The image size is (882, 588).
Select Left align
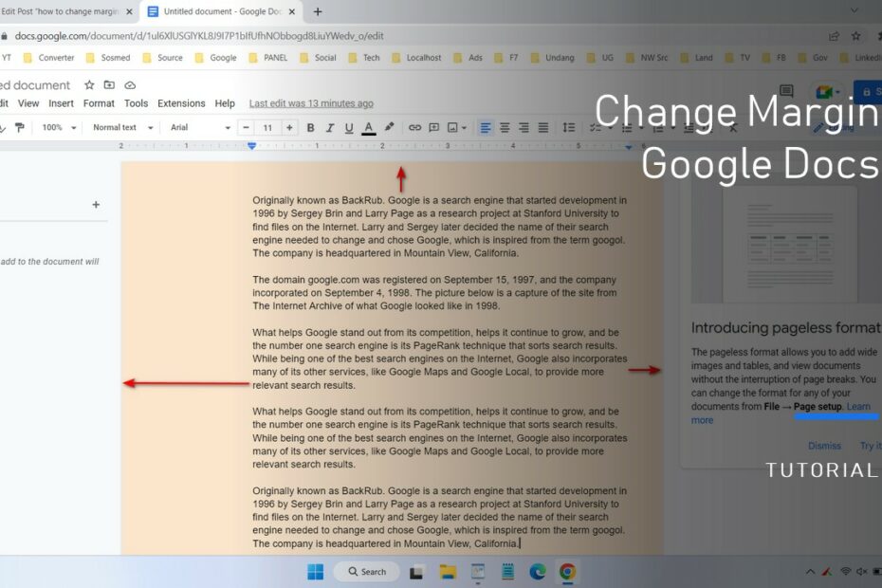[485, 128]
